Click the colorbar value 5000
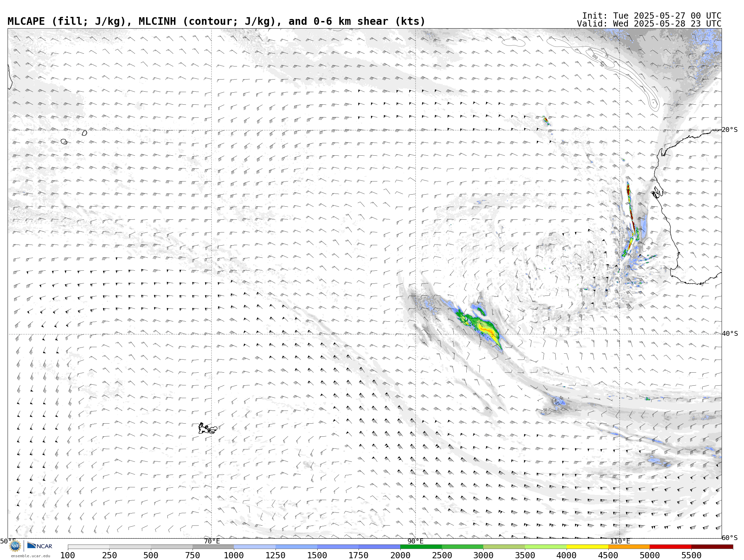The width and height of the screenshot is (744, 560). pyautogui.click(x=650, y=555)
